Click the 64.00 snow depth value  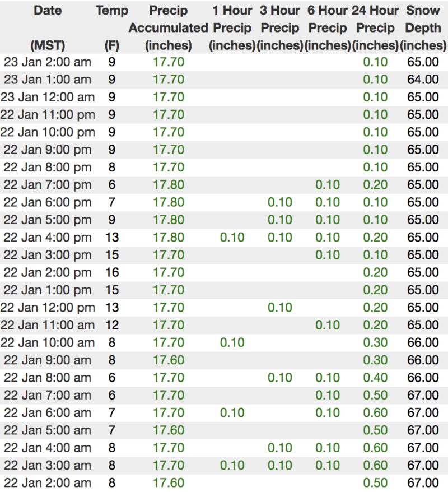tap(423, 80)
